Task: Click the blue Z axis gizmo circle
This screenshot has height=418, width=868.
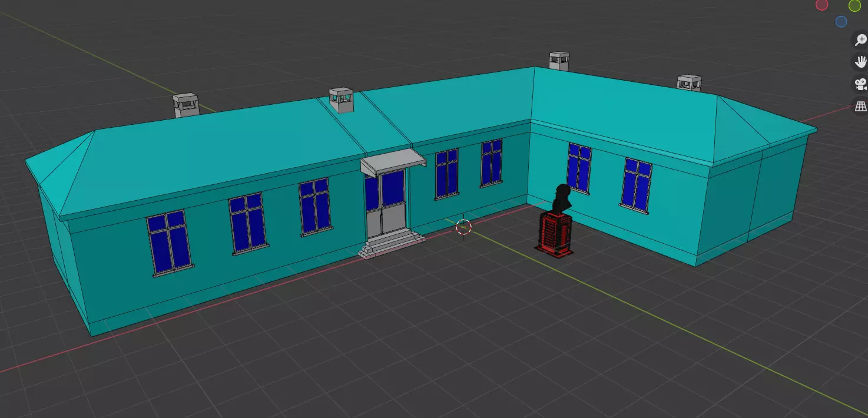Action: point(841,22)
